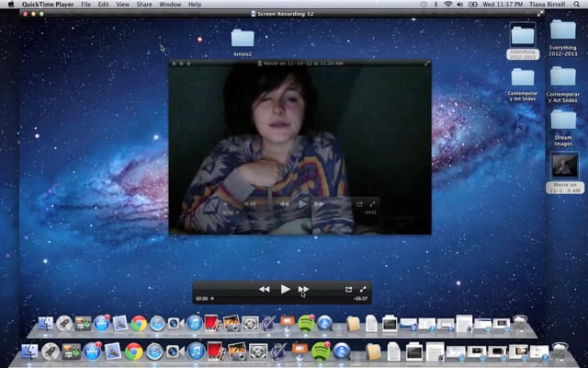
Task: Click Chrome in the recorded video's dock
Action: click(139, 323)
